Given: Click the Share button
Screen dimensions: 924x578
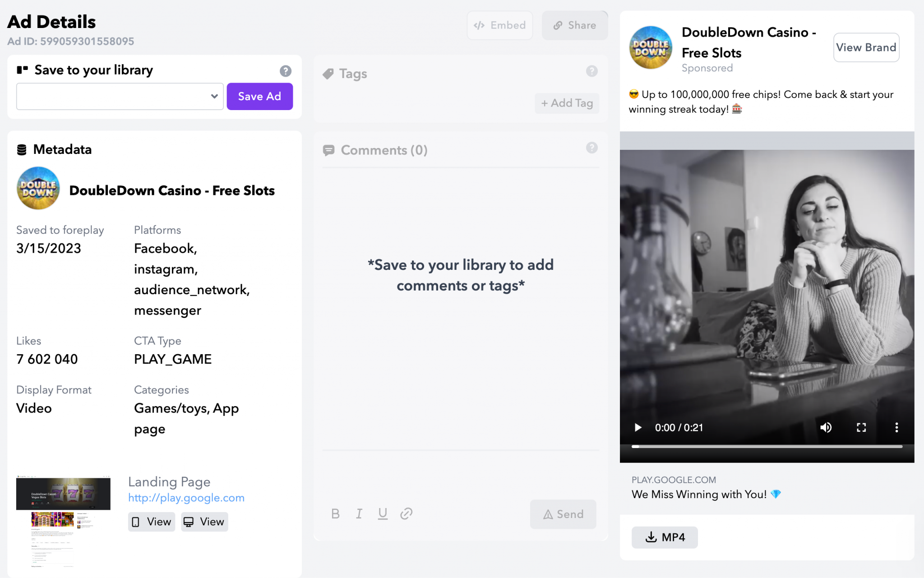Looking at the screenshot, I should point(575,25).
